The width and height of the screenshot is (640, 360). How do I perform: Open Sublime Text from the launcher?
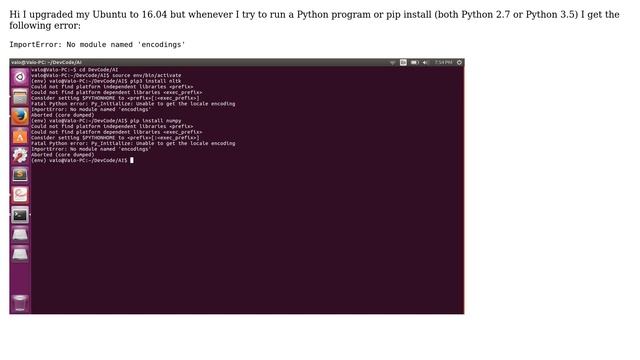[20, 175]
